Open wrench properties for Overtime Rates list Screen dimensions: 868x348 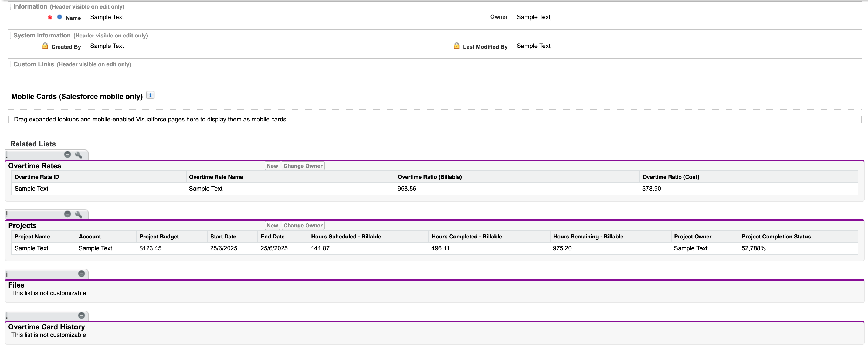coord(79,155)
